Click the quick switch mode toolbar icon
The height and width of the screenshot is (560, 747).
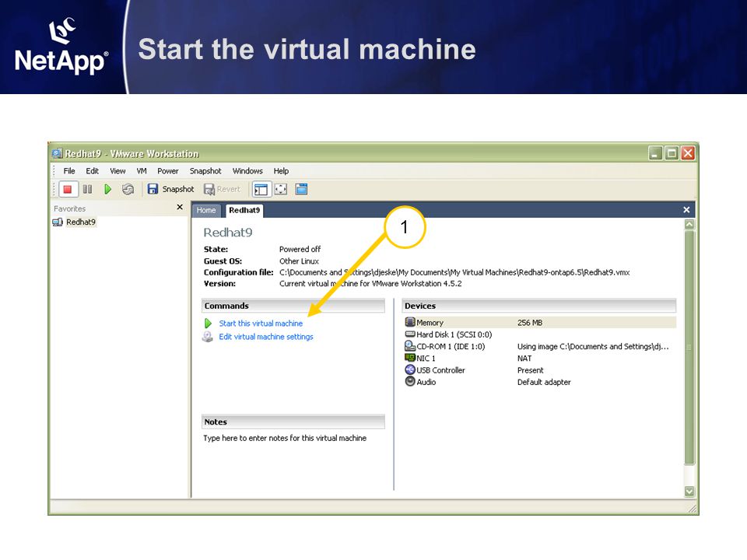(302, 190)
